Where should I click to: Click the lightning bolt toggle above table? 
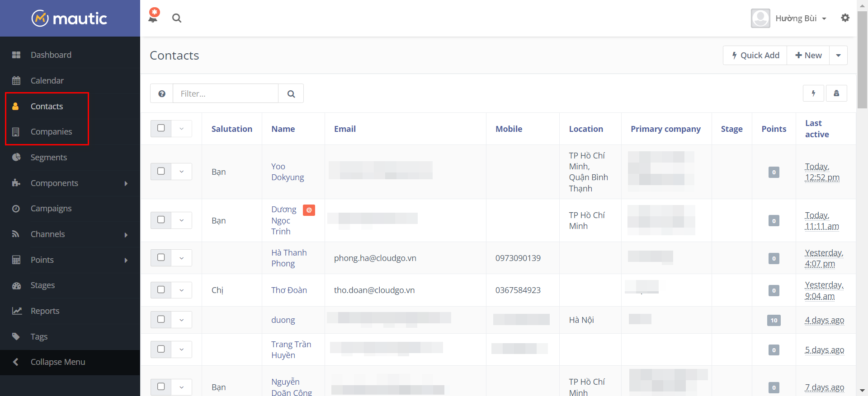(814, 93)
